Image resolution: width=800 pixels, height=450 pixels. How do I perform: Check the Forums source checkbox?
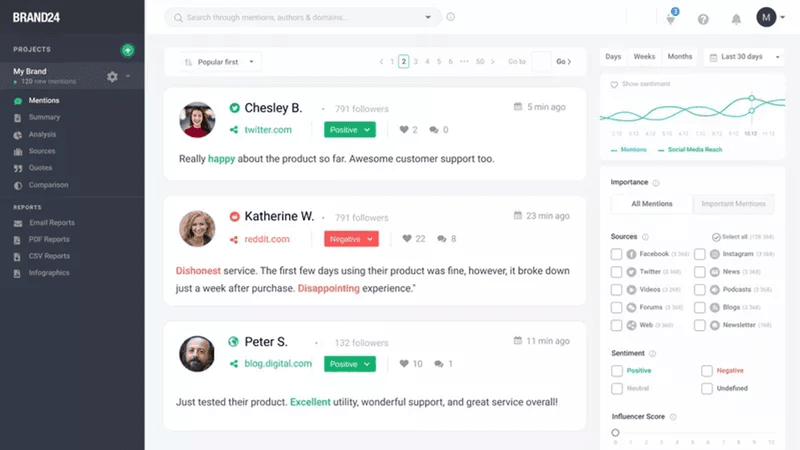616,308
